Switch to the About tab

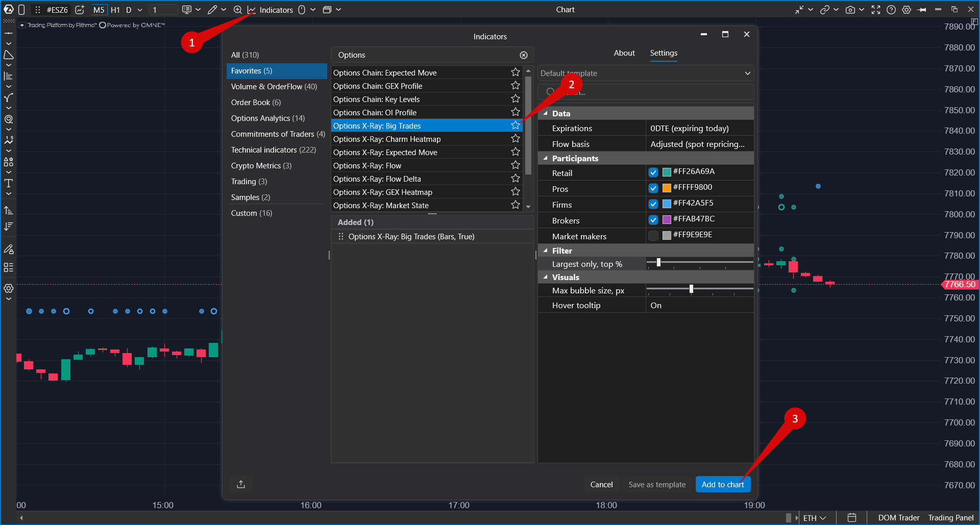pos(624,53)
